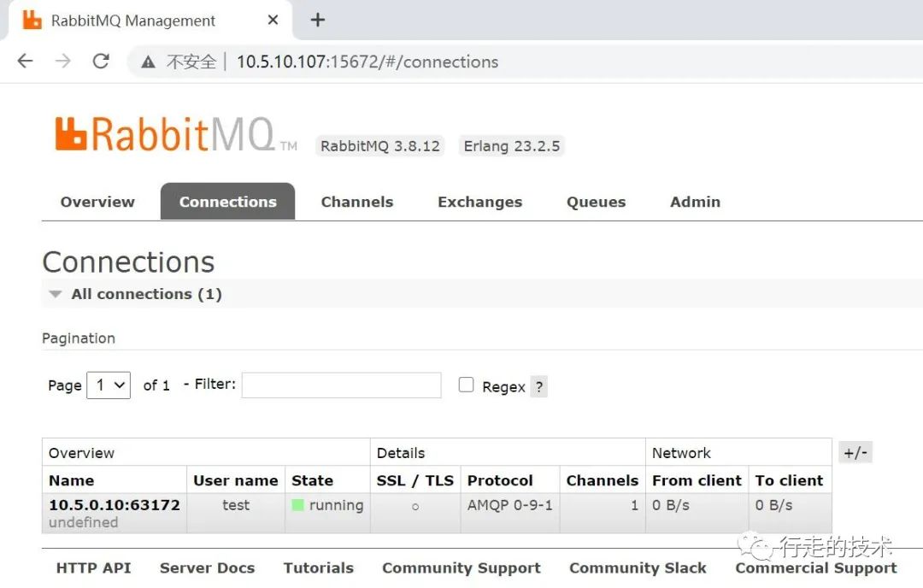Screen dimensions: 923x588
Task: Click the Regex help question mark
Action: tap(539, 386)
